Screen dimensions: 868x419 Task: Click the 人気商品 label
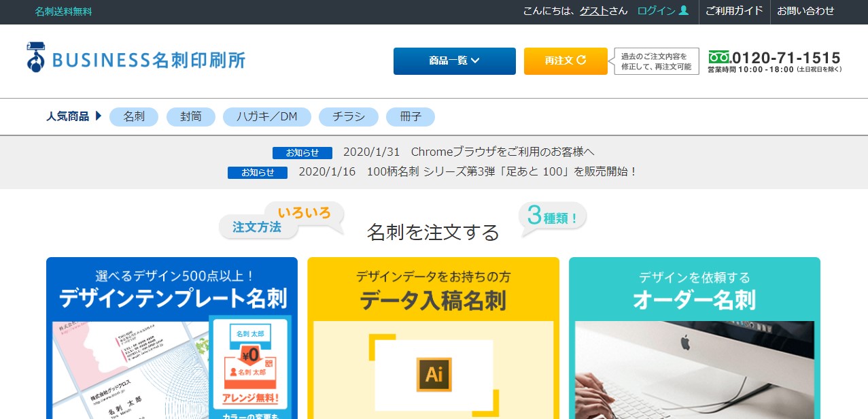point(67,116)
